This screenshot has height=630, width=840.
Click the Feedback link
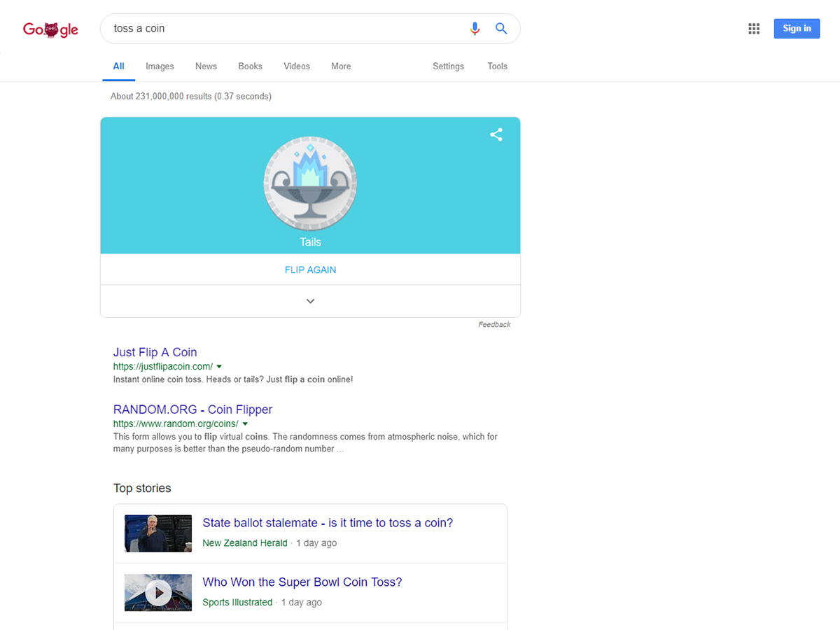point(494,325)
